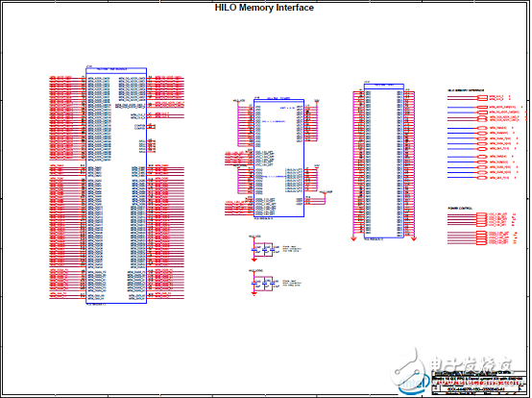Click the watermark Chinese text near title block
This screenshot has width=532, height=398.
472,365
